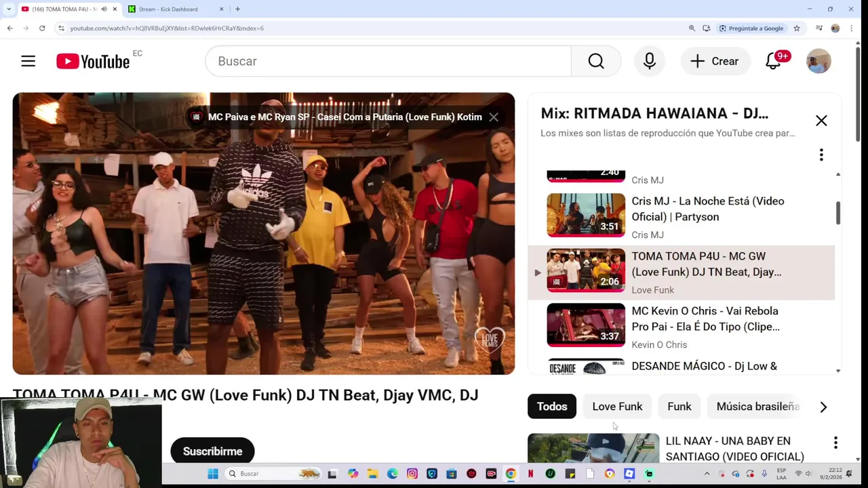Open the install or cast icon in address bar
This screenshot has width=868, height=488.
click(x=707, y=28)
